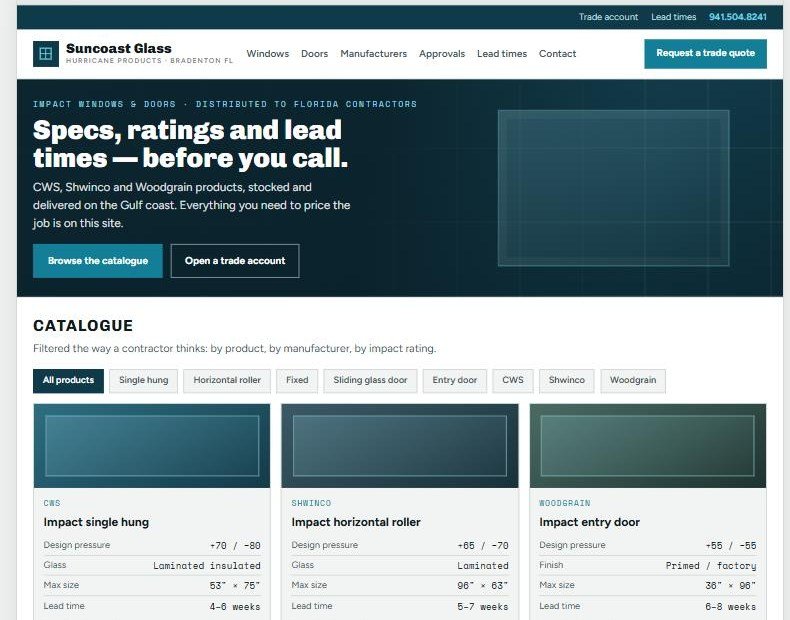The image size is (790, 620).
Task: Click the Request a trade quote button
Action: pos(705,53)
